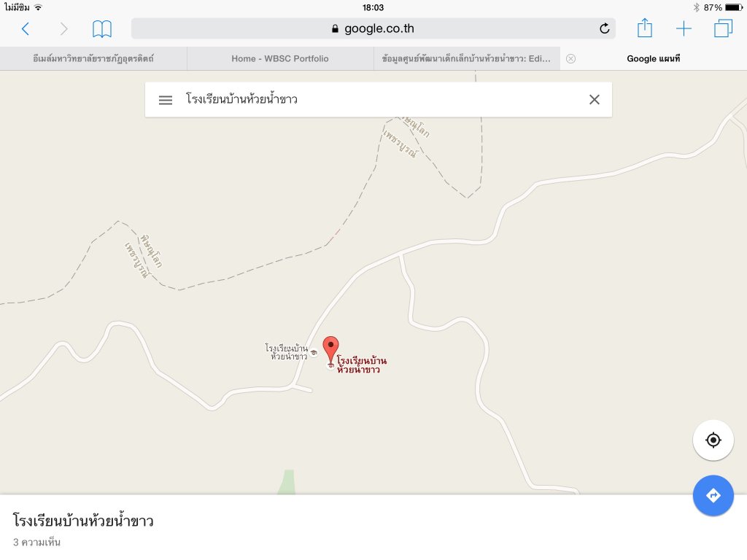Viewport: 747px width, 560px height.
Task: Show all tabs overview icon
Action: (x=723, y=28)
